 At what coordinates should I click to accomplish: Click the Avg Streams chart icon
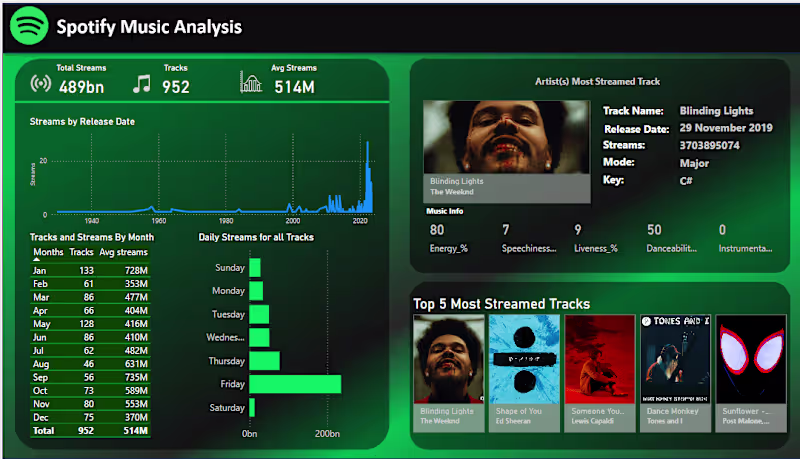point(251,82)
